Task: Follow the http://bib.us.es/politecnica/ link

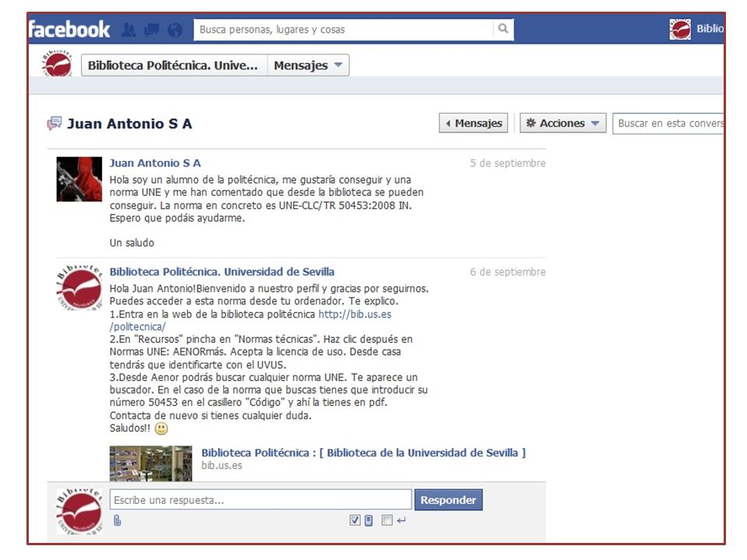Action: tap(355, 314)
